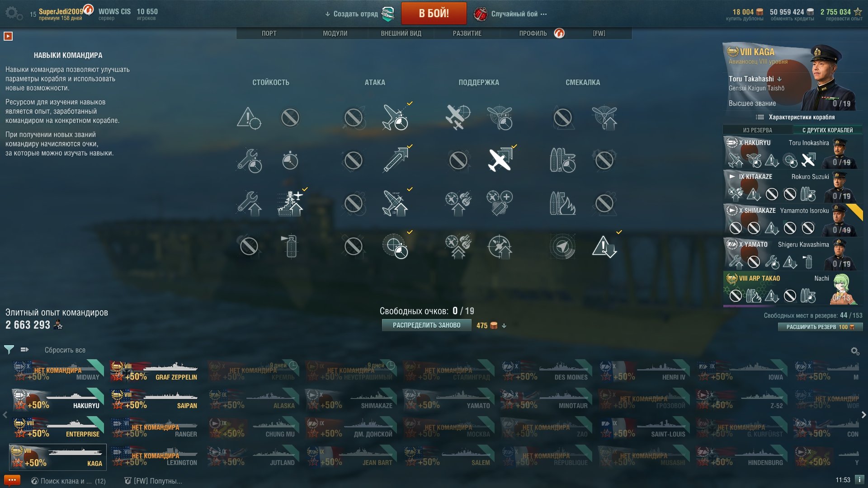Viewport: 868px width, 488px height.
Task: Select the Graf Zeppelin ship thumbnail
Action: pyautogui.click(x=154, y=371)
